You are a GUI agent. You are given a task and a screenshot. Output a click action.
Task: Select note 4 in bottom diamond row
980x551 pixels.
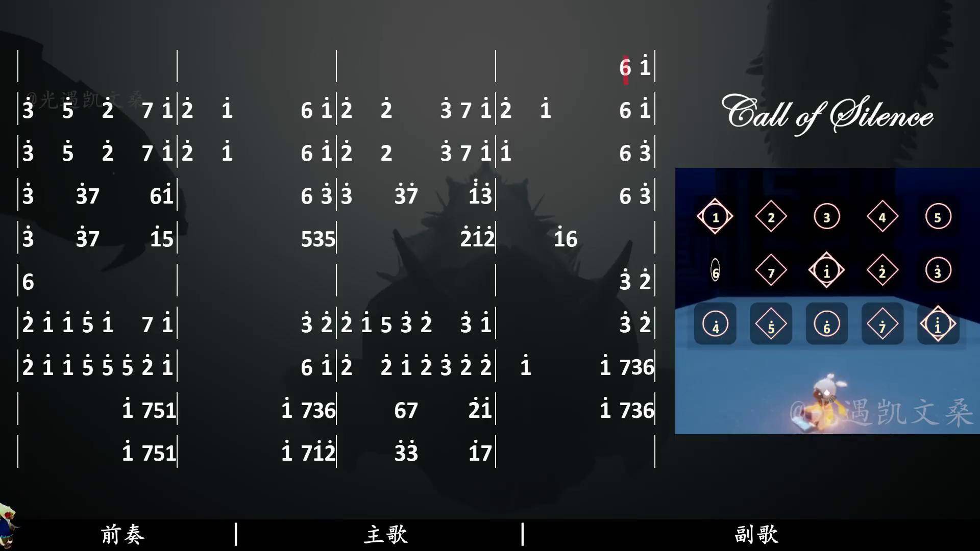(717, 325)
